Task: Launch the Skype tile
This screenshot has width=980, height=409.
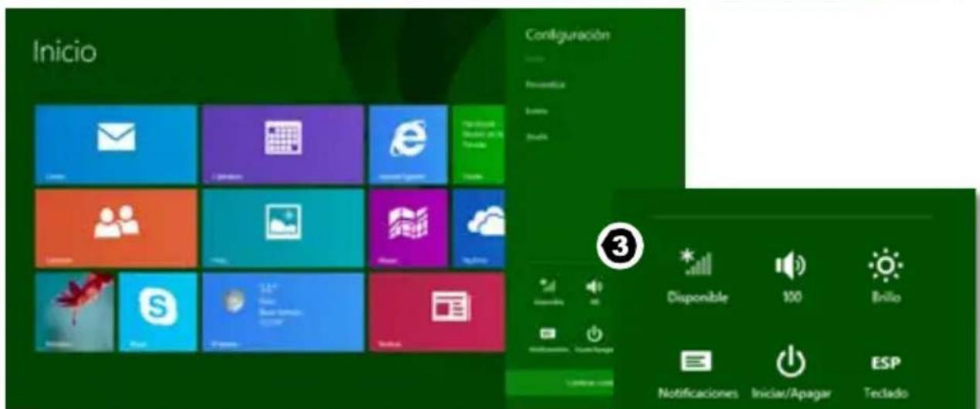Action: point(158,312)
